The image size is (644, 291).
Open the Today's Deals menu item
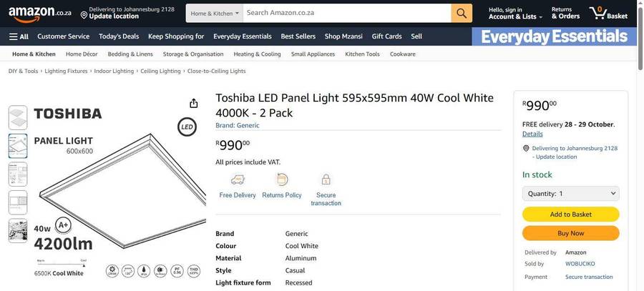[119, 36]
